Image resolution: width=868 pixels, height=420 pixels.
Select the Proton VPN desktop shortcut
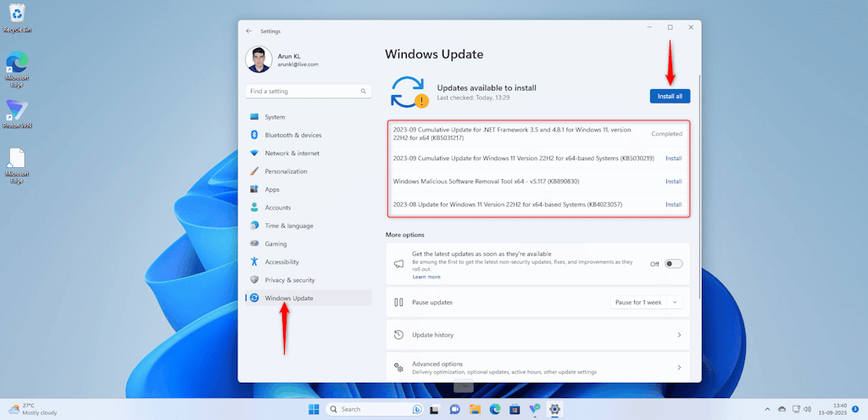pyautogui.click(x=17, y=115)
